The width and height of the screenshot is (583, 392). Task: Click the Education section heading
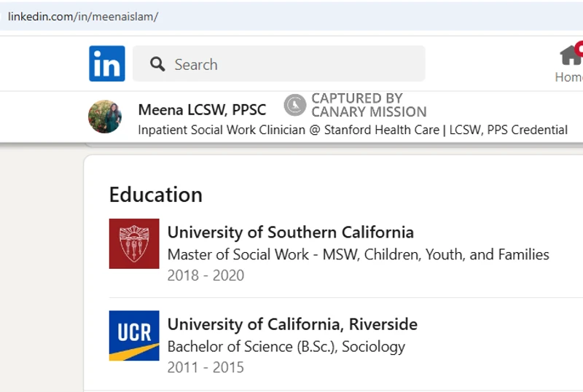coord(156,195)
